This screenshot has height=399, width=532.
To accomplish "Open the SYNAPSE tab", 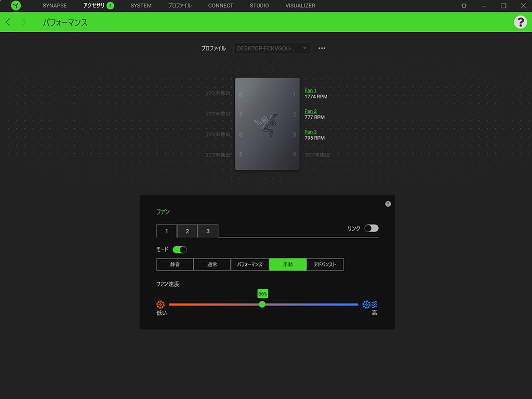I will (55, 6).
